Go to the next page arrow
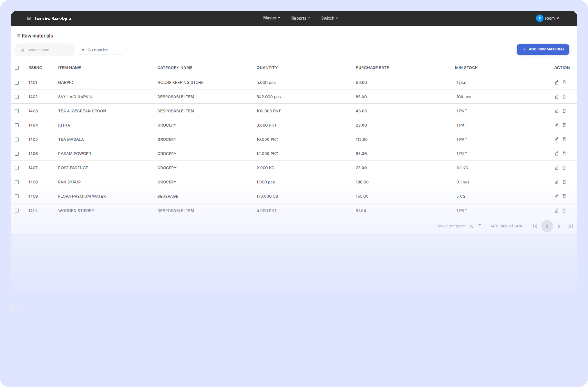 point(559,226)
